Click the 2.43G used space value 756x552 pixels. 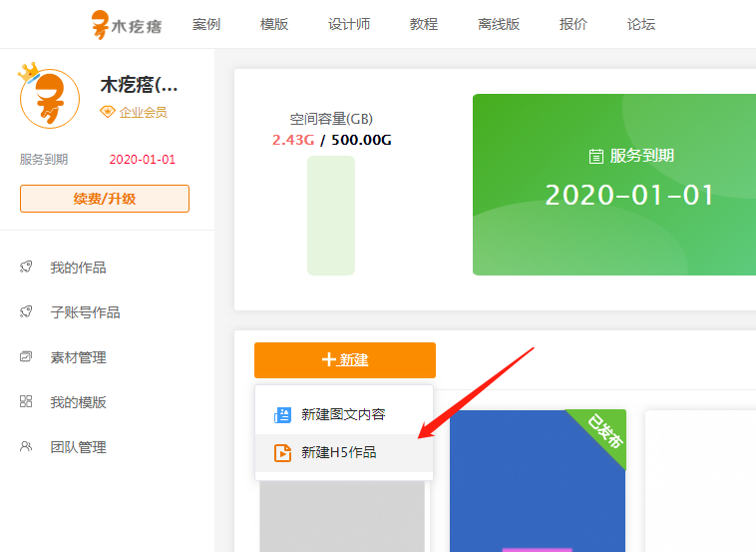(293, 140)
